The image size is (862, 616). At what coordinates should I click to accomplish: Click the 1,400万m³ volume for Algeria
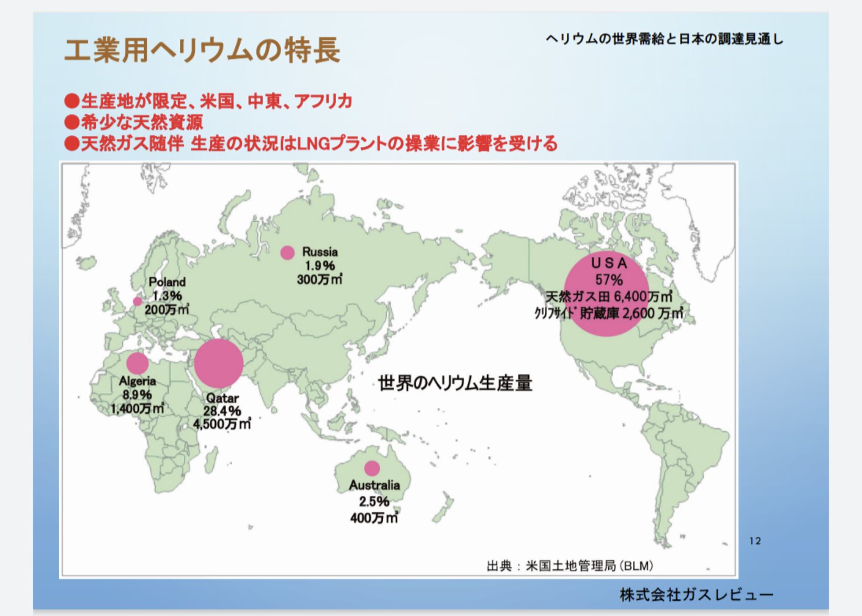click(x=137, y=408)
